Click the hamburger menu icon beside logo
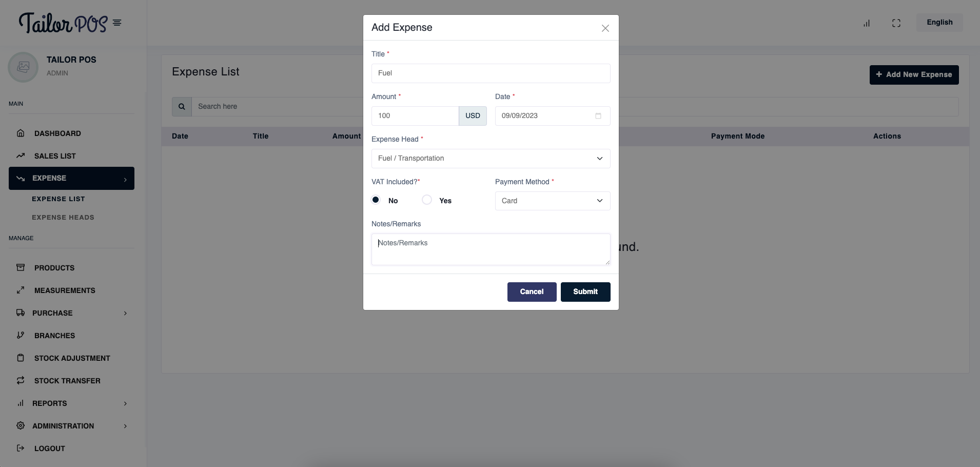The image size is (980, 467). point(117,23)
